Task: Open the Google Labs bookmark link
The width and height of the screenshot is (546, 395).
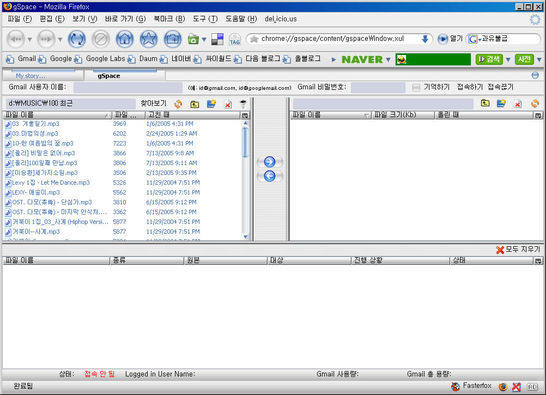Action: click(x=100, y=59)
